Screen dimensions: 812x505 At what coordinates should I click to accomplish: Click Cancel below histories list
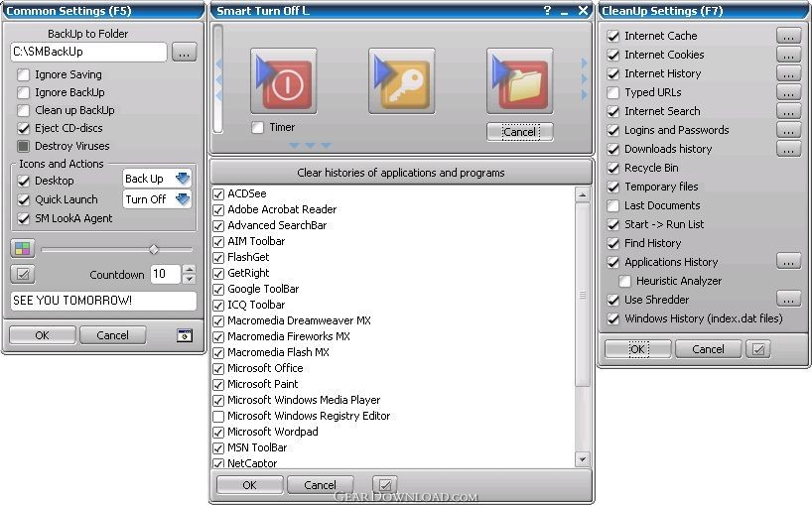coord(320,485)
